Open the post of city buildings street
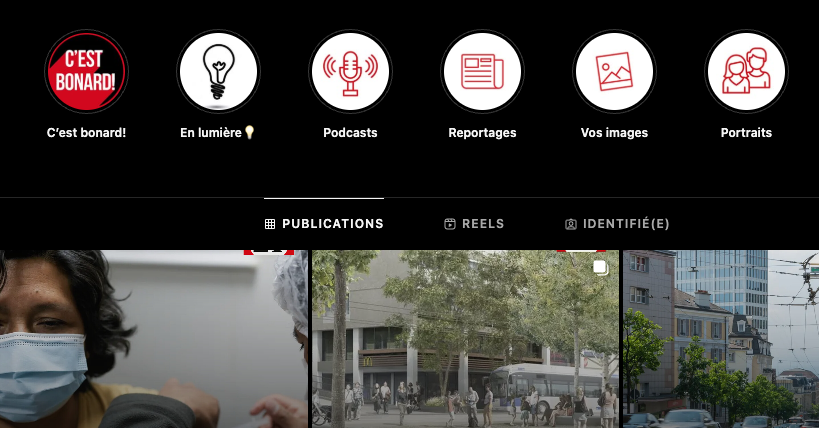The width and height of the screenshot is (819, 428). tap(721, 339)
